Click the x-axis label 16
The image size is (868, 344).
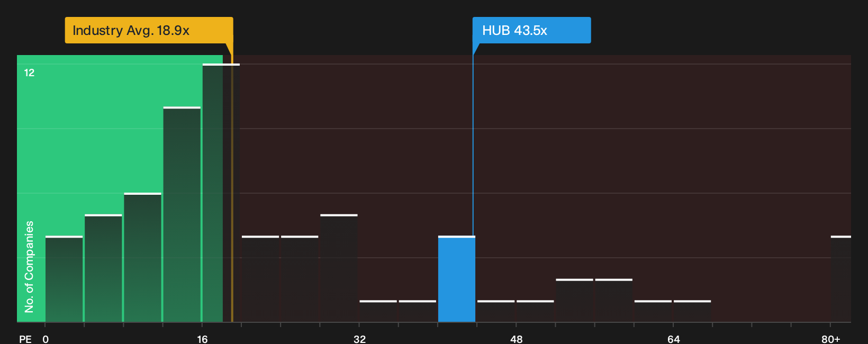(202, 339)
